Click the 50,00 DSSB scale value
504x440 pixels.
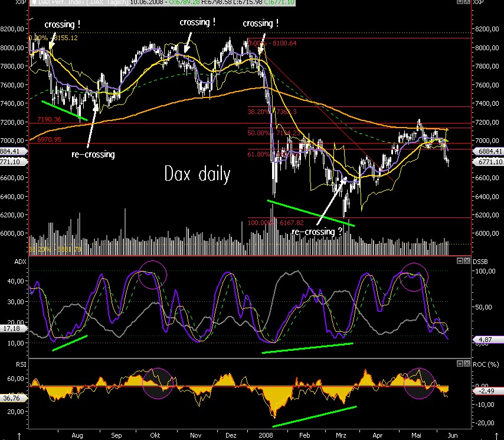coord(483,307)
